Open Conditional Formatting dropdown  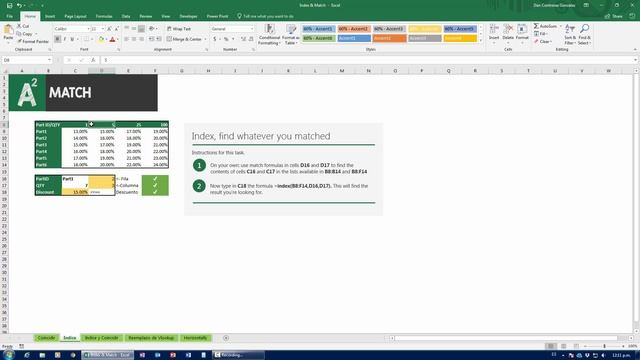[x=269, y=34]
